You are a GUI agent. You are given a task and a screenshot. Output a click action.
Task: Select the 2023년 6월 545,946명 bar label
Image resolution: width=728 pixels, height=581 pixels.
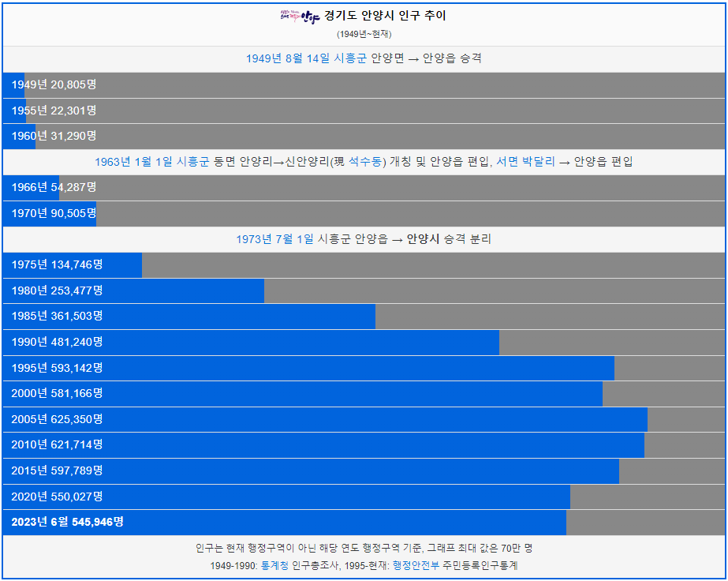(x=67, y=523)
